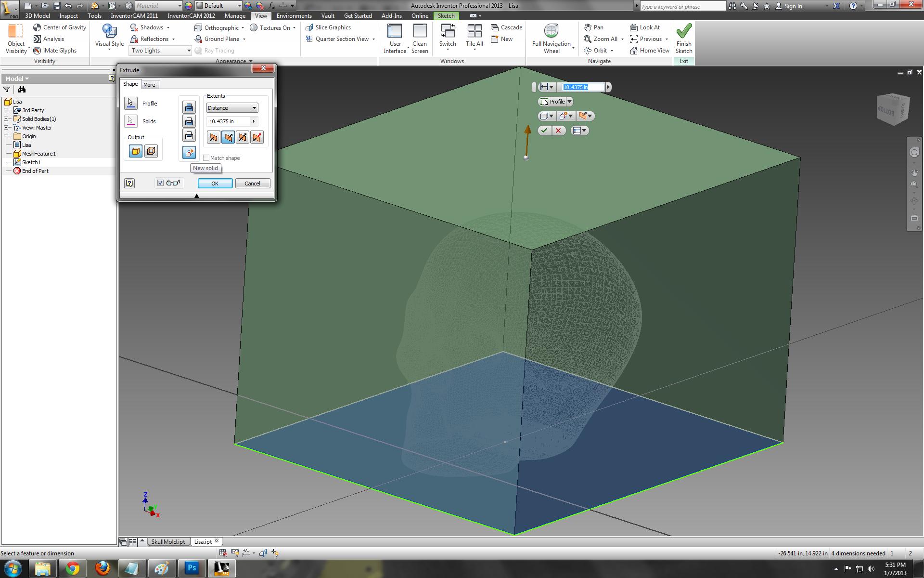Viewport: 924px width, 578px height.
Task: Expand the Solid Bodies(1) node
Action: click(x=6, y=119)
